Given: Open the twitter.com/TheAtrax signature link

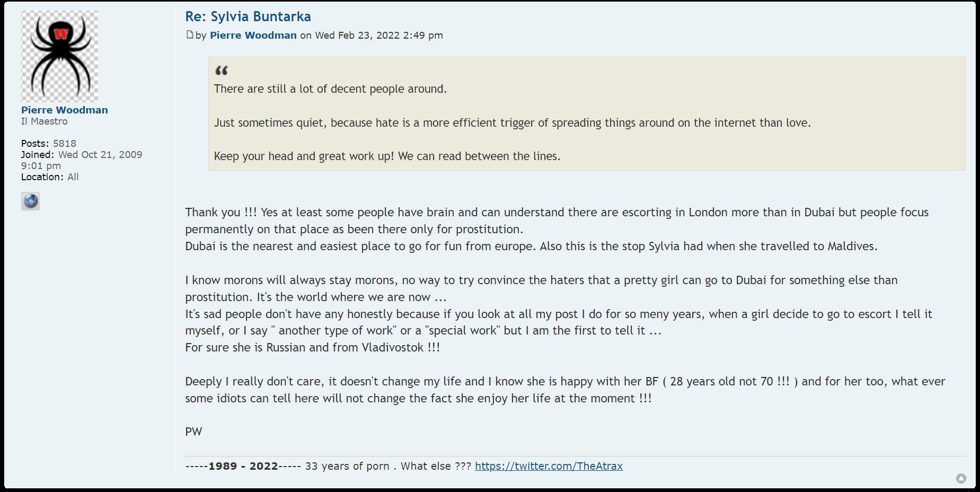Looking at the screenshot, I should pyautogui.click(x=549, y=466).
